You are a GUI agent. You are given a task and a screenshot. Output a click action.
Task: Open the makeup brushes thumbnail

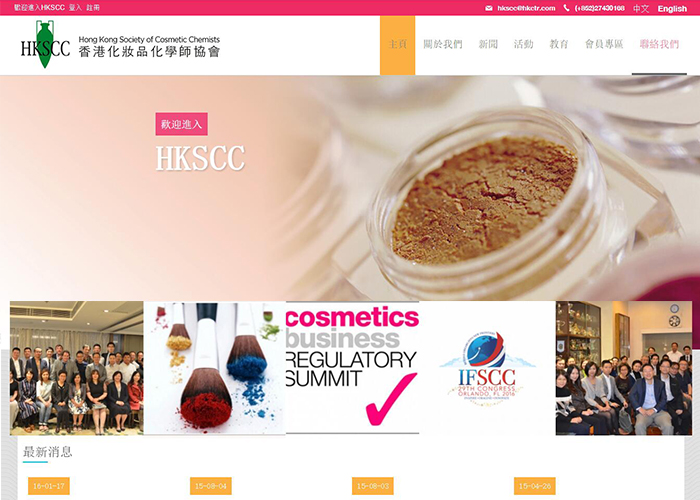[x=214, y=368]
